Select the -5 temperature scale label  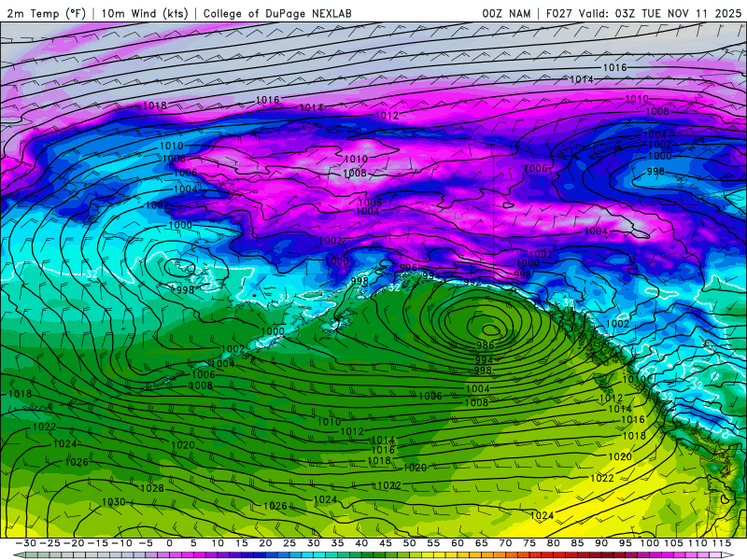pyautogui.click(x=146, y=543)
